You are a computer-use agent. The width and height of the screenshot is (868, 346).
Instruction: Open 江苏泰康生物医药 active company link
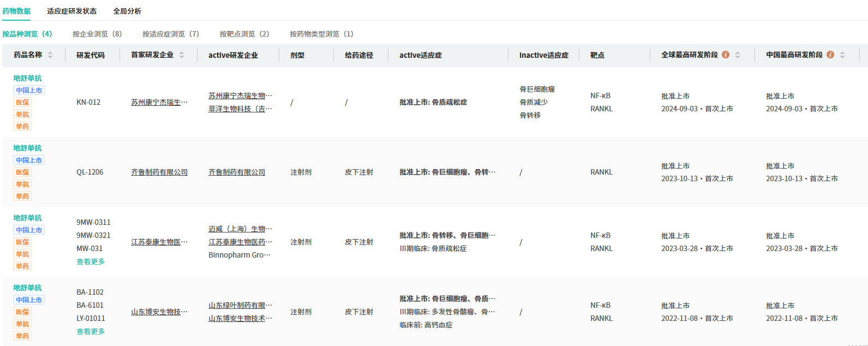point(240,242)
